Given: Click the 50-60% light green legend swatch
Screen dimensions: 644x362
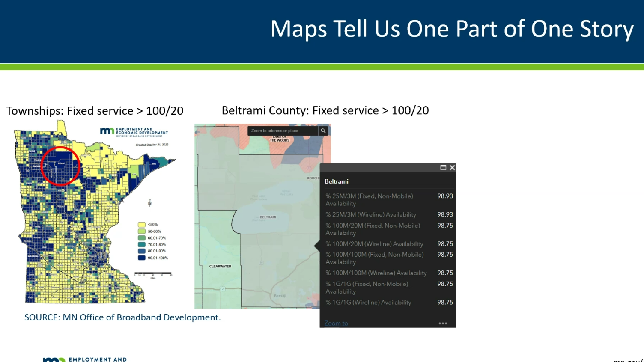Looking at the screenshot, I should [142, 231].
